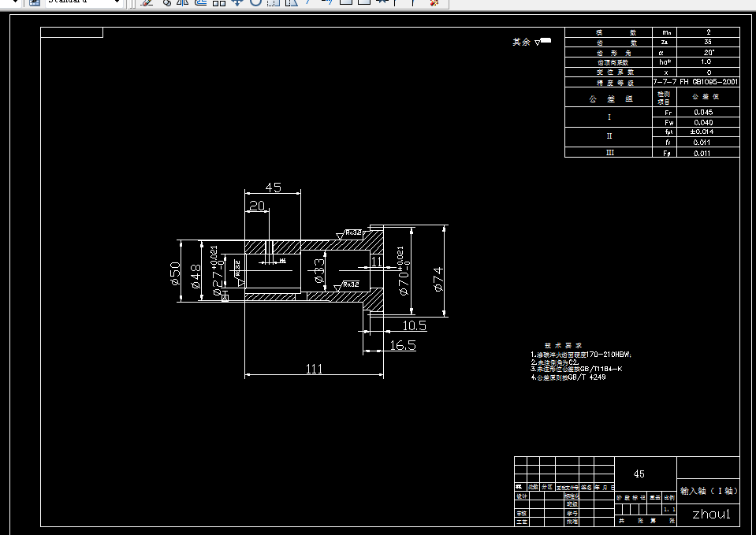Click the ø70 diameter dimension

404,271
